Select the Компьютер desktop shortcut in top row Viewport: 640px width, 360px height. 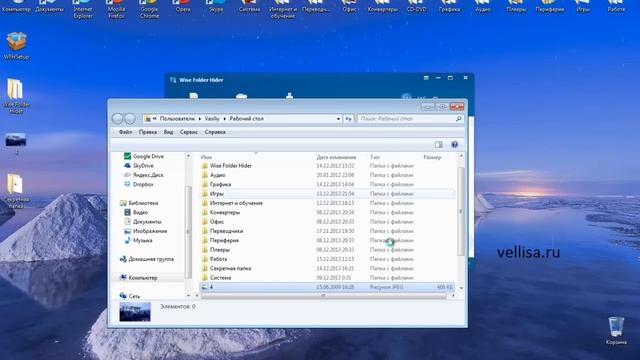coord(16,7)
